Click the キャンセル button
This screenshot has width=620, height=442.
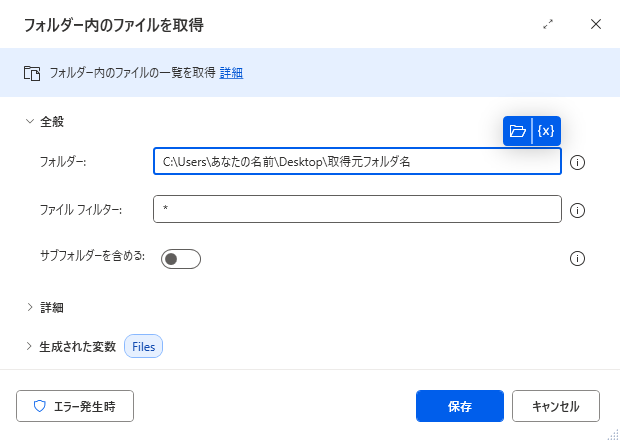click(556, 406)
